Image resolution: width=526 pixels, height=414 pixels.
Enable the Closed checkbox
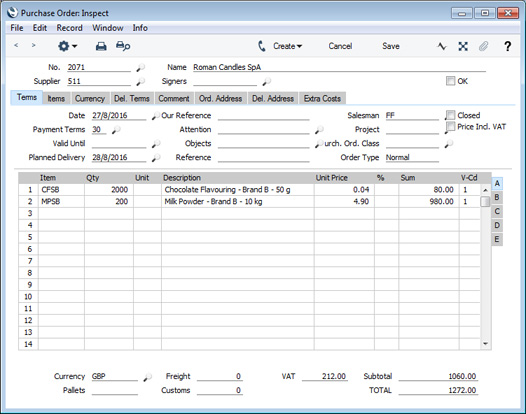451,115
